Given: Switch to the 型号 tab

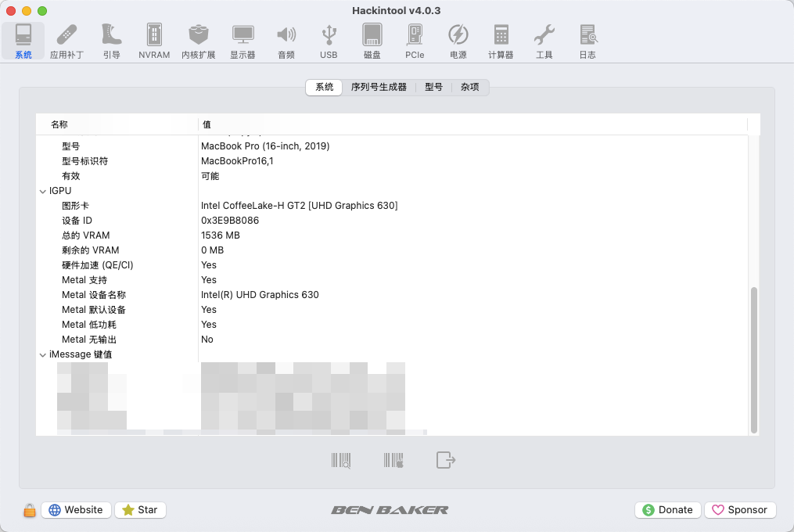Looking at the screenshot, I should [433, 87].
